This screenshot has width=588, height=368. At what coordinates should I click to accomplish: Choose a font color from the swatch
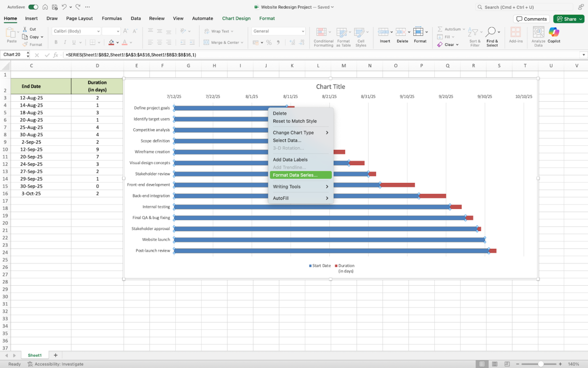[x=125, y=42]
